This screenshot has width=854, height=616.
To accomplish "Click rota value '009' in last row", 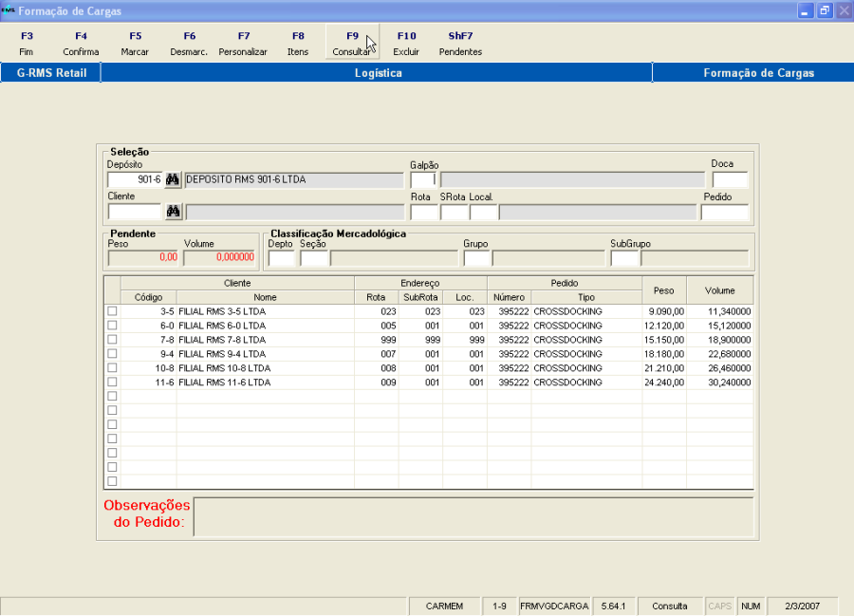I will [x=377, y=383].
